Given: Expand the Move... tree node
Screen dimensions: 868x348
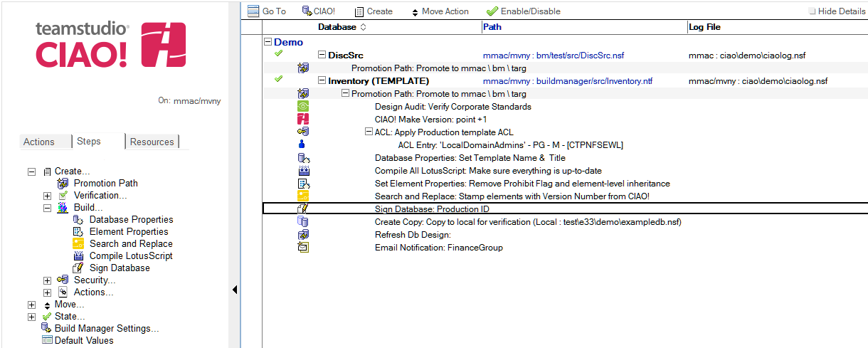Looking at the screenshot, I should coord(31,305).
